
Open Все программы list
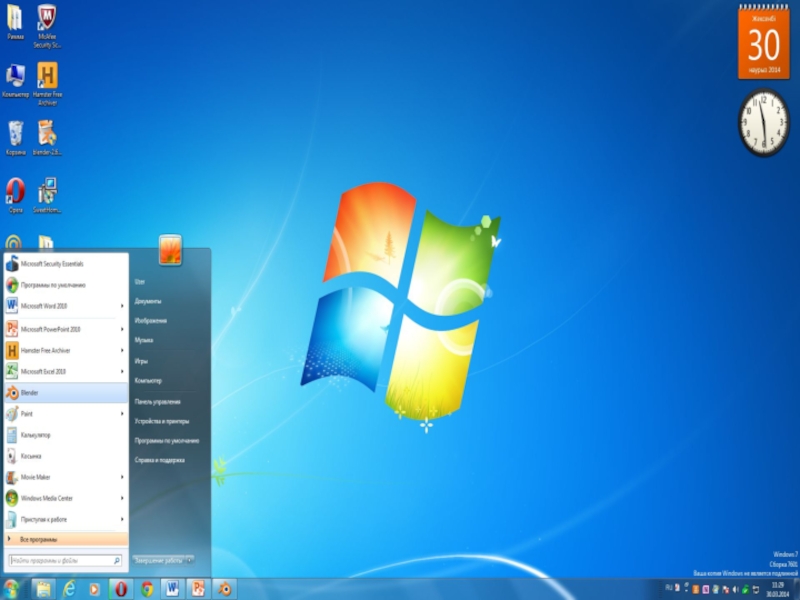(x=66, y=539)
